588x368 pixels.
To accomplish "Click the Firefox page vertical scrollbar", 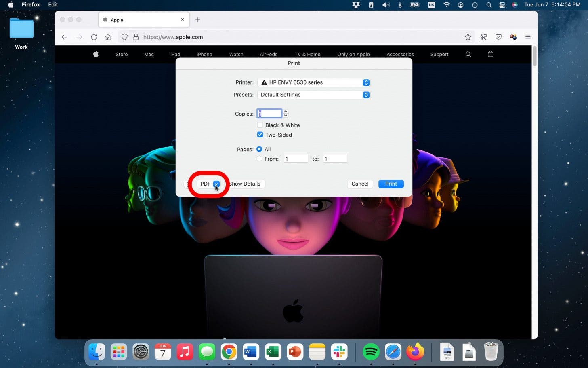I will [x=535, y=56].
